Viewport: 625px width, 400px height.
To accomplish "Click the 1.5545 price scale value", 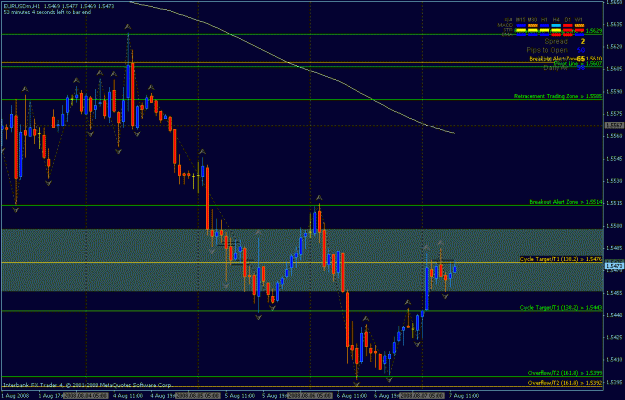I will 614,158.
